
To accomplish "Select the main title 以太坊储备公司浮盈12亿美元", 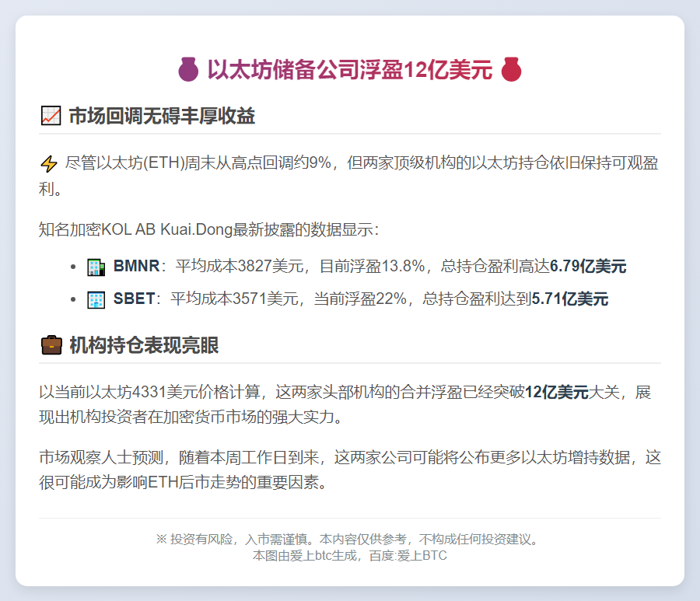I will point(349,70).
